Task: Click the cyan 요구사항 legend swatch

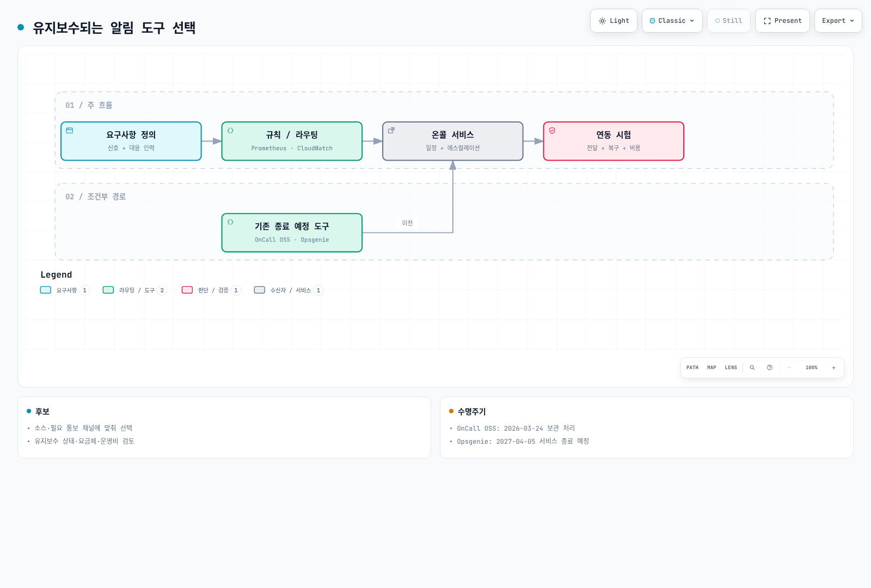Action: point(46,290)
